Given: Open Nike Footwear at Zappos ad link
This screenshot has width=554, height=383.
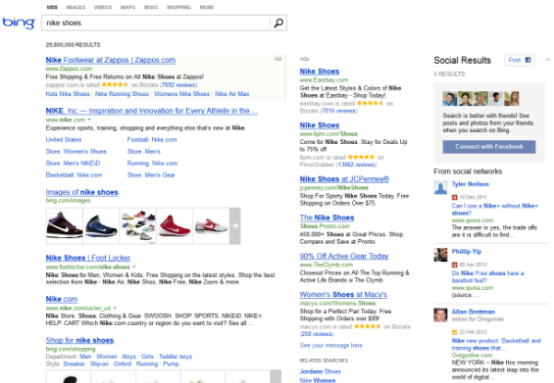Looking at the screenshot, I should pos(111,60).
